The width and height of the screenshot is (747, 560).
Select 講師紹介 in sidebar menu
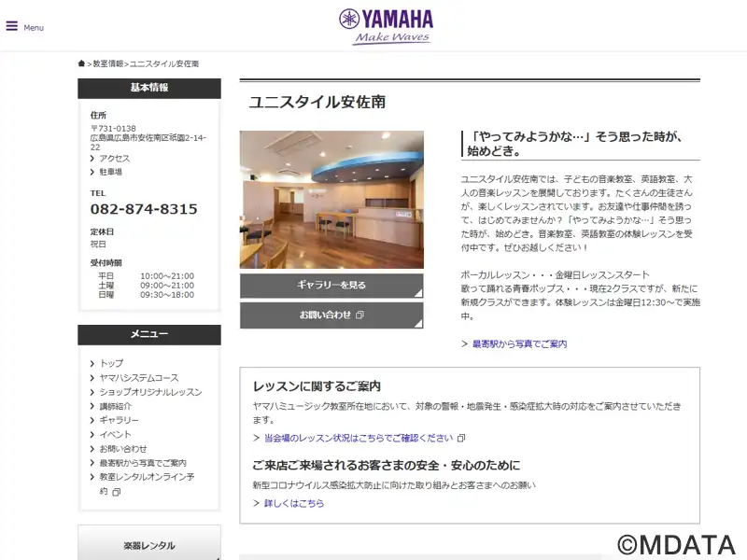pos(116,406)
